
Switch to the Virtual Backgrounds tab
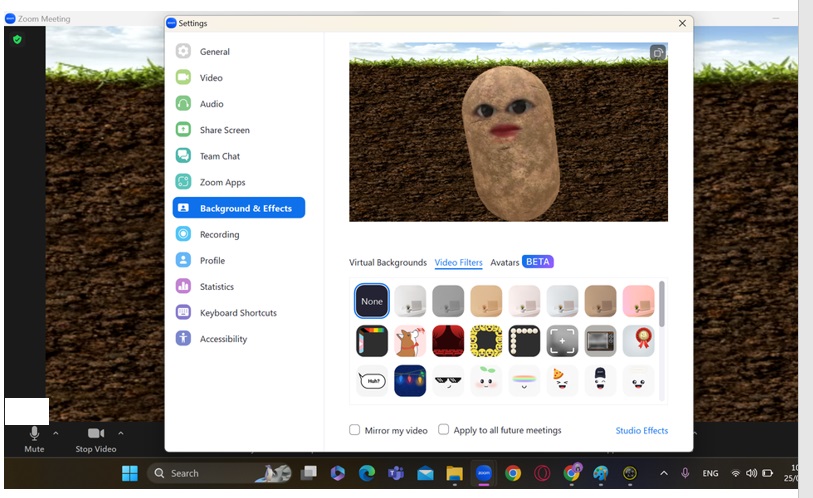[x=387, y=263]
